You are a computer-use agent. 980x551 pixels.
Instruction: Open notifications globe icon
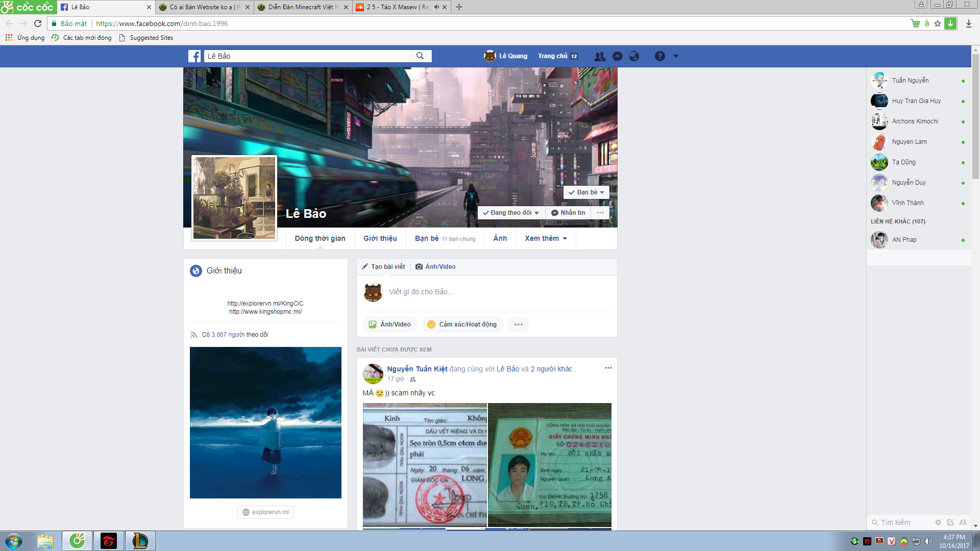634,56
